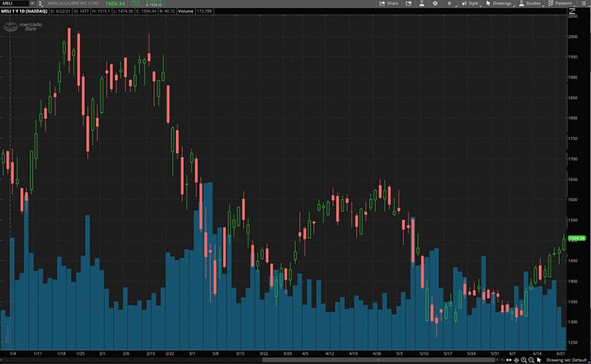Click the Share button in chart toolbar
Viewport: 591px width, 364px height.
pos(389,3)
